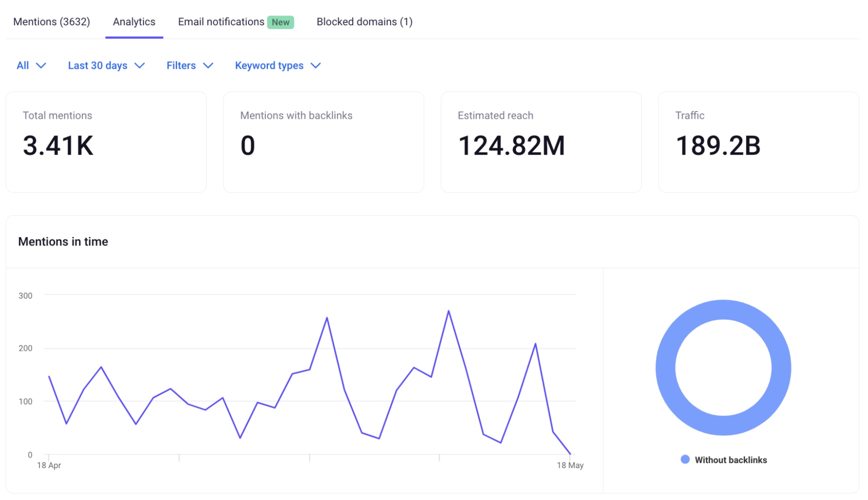Expand the Keyword types dropdown
This screenshot has width=868, height=500.
coord(269,65)
